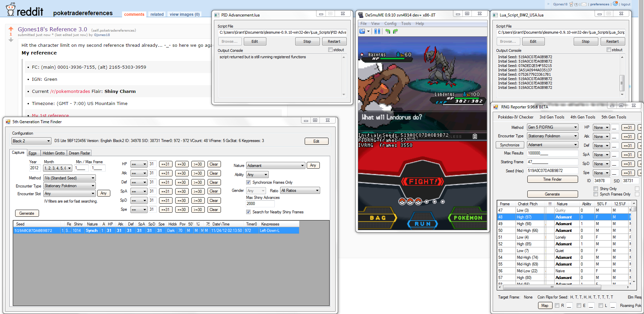Click the Time Finder button in RNG Reporter

(x=553, y=179)
